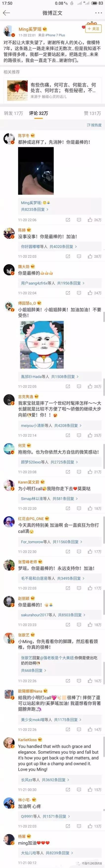The width and height of the screenshot is (105, 868).
Task: Open the 按热度 sort dropdown
Action: click(94, 125)
